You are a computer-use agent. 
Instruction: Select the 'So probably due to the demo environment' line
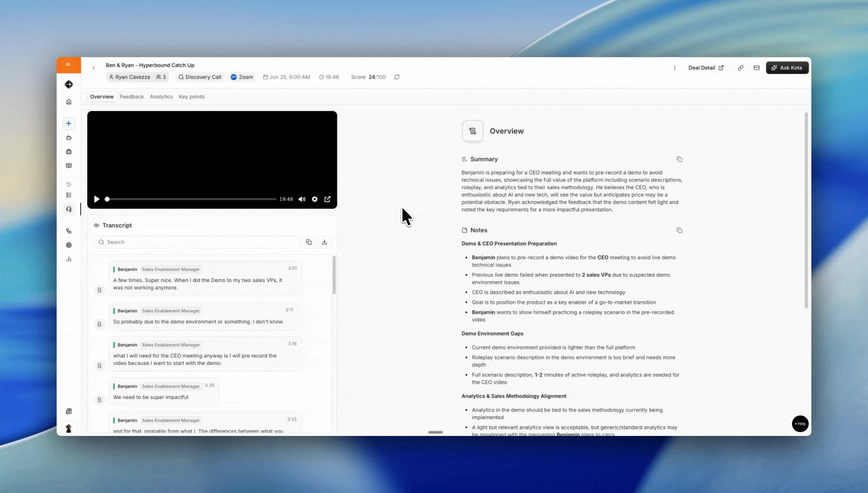click(198, 322)
